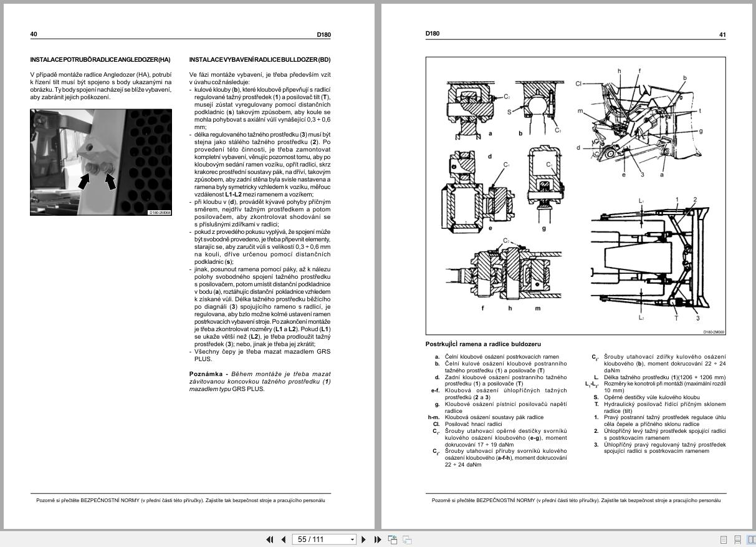
Task: Click figure reference 'D180-2M068' on the photo
Action: click(x=160, y=213)
